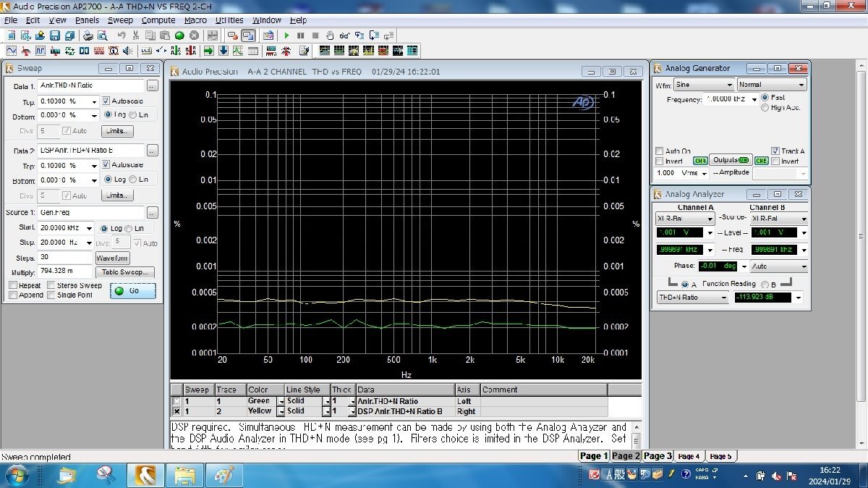
Task: Click the Save floppy disk toolbar icon
Action: pos(54,35)
